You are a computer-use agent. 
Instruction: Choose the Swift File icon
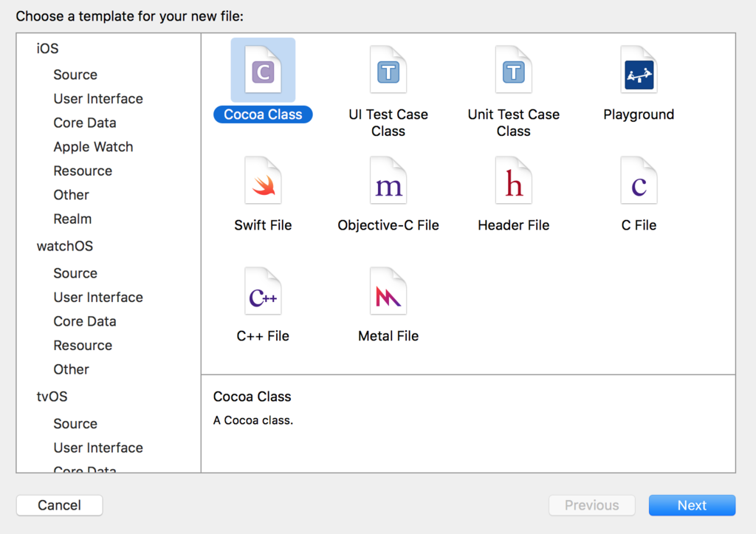tap(263, 181)
